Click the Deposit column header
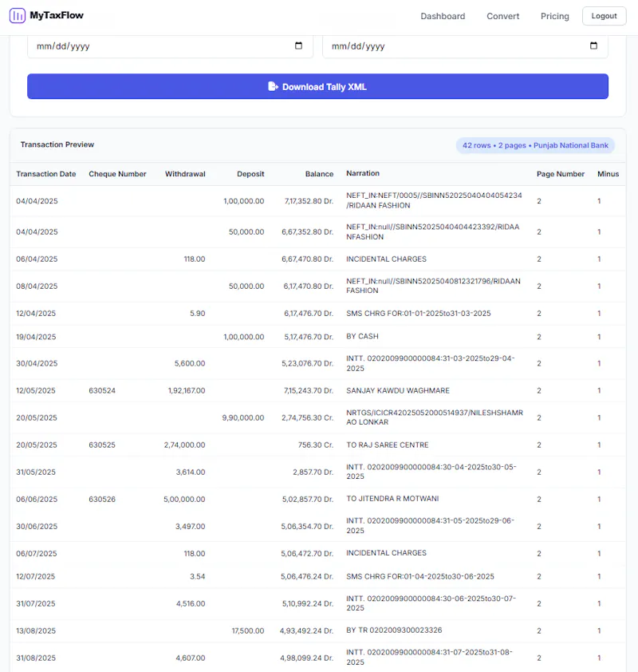 click(250, 174)
